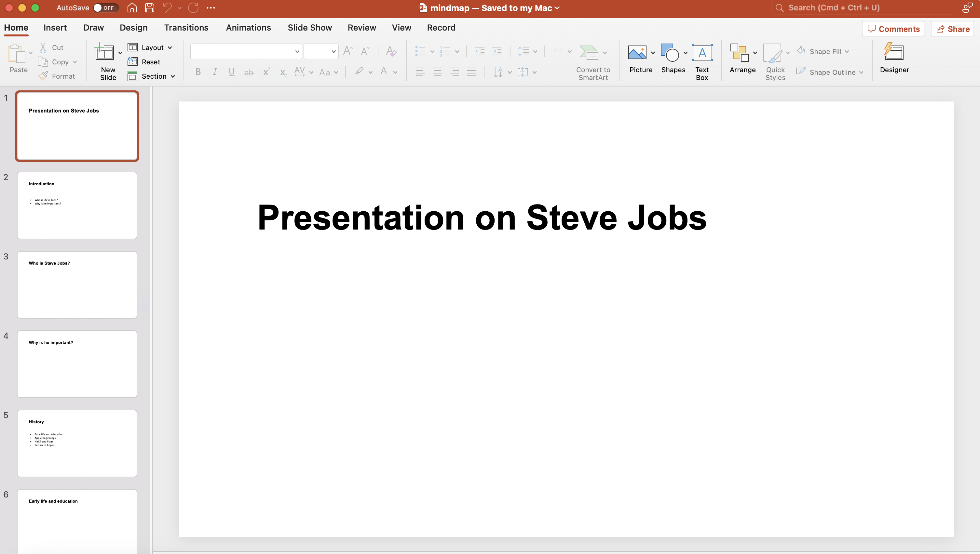Click the Arrange icon
Screen dimensions: 980x554
coord(739,53)
